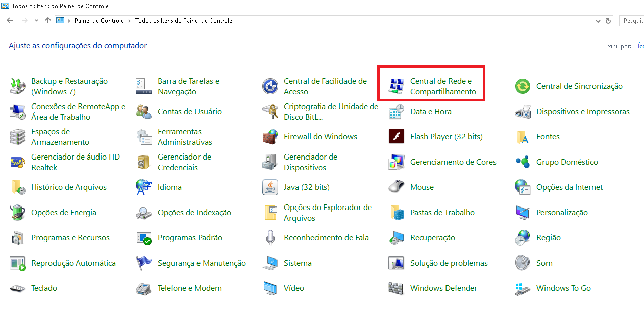Open Programas e Recursos link

tap(70, 238)
